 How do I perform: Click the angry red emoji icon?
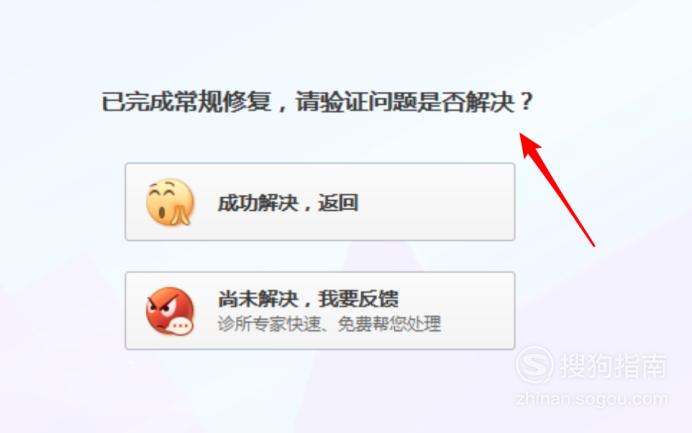click(170, 311)
